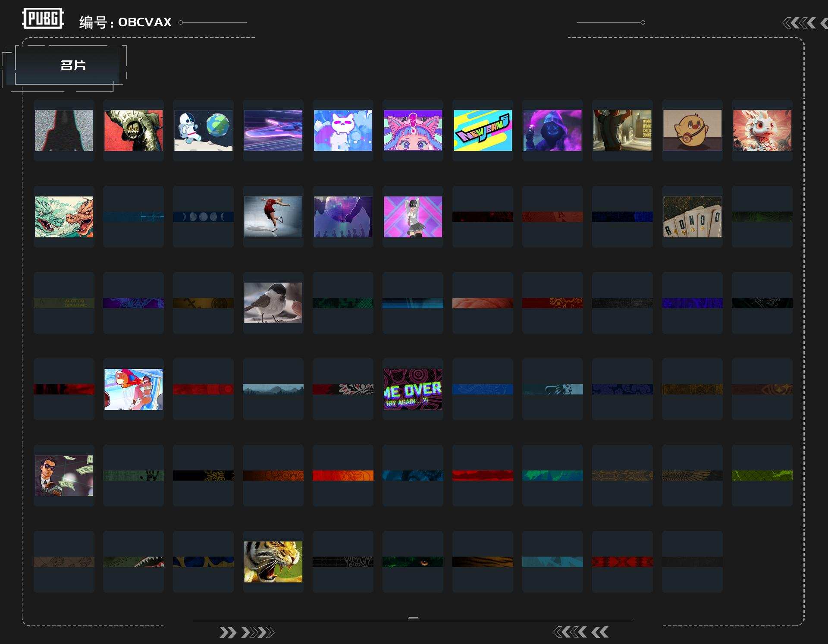Screen dimensions: 828x644
Task: Select the small bird photo namecard
Action: point(273,303)
